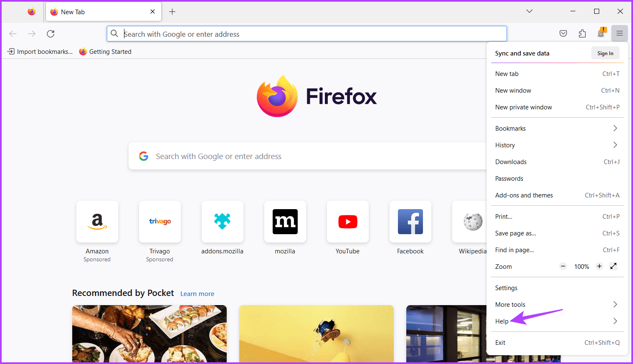Close the New Tab tab
The width and height of the screenshot is (633, 364).
[x=153, y=12]
